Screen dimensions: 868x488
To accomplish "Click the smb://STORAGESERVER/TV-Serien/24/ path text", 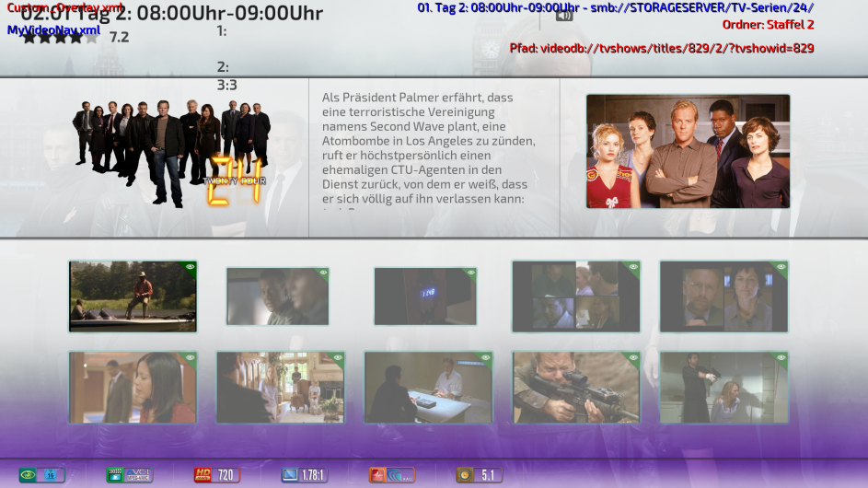I will coord(702,7).
